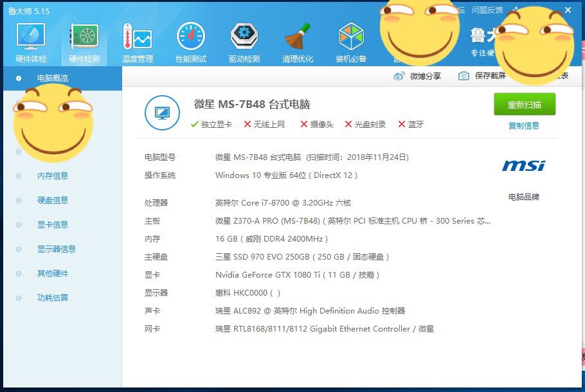The image size is (585, 392).
Task: Click the 蓝牙 status indicator
Action: pos(411,124)
